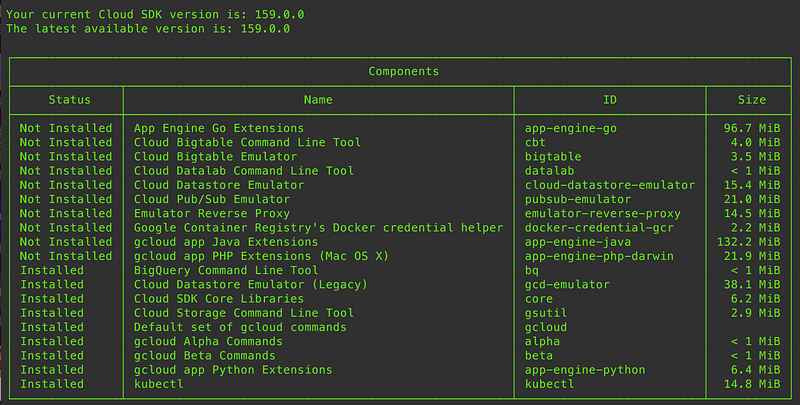Viewport: 800px width, 405px height.
Task: Click the 'beta' ID
Action: point(539,356)
